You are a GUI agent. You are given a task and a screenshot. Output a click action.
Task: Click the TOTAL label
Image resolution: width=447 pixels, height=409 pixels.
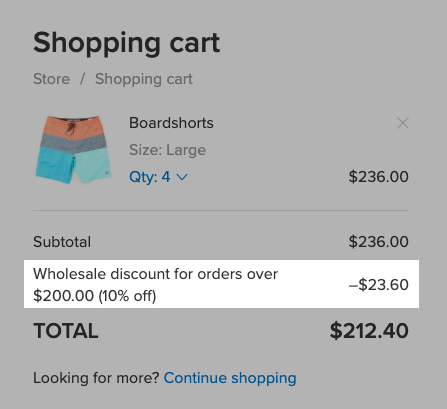point(66,331)
